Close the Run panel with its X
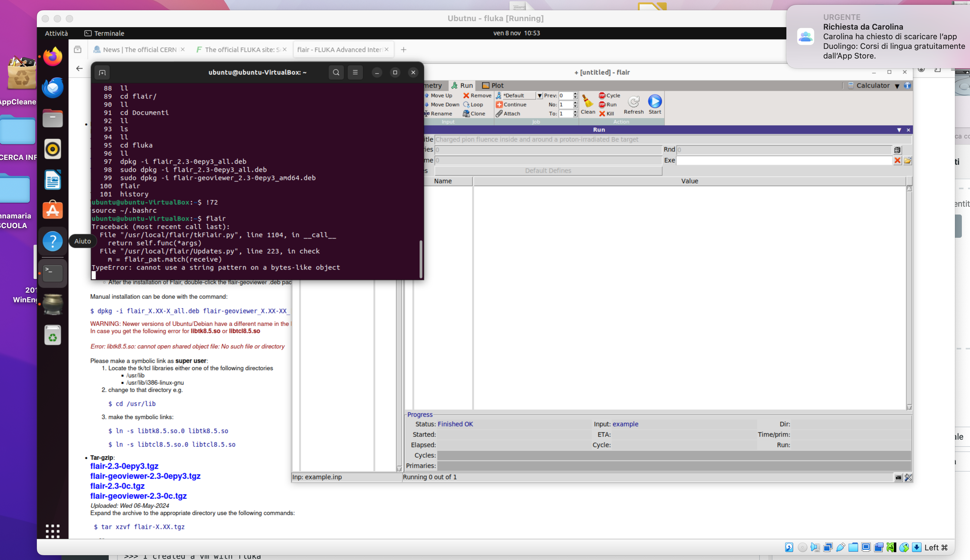Screen dimensions: 970x560 coord(908,130)
